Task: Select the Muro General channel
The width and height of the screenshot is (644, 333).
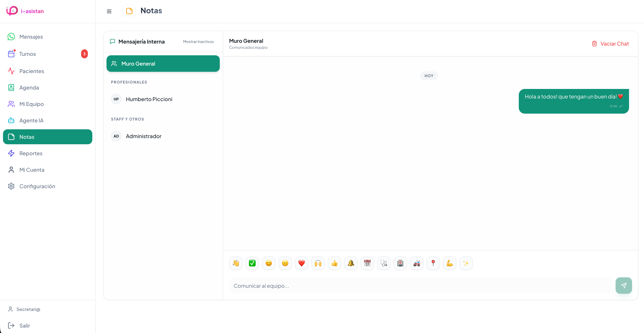Action: coord(163,64)
